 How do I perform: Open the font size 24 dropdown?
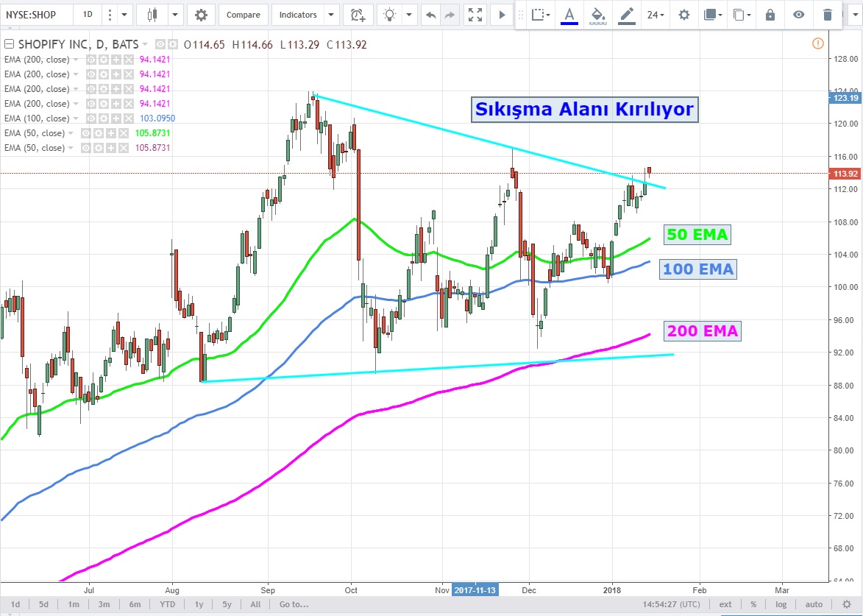tap(656, 15)
